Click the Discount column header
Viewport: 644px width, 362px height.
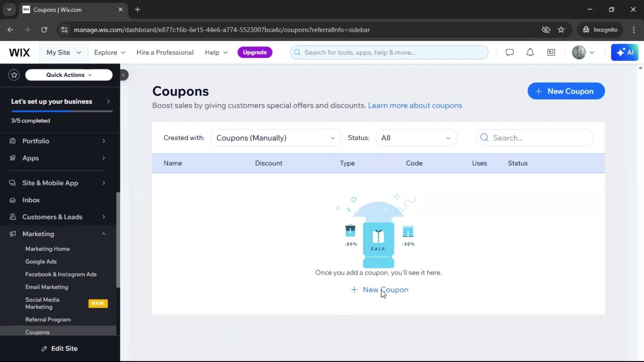[269, 163]
